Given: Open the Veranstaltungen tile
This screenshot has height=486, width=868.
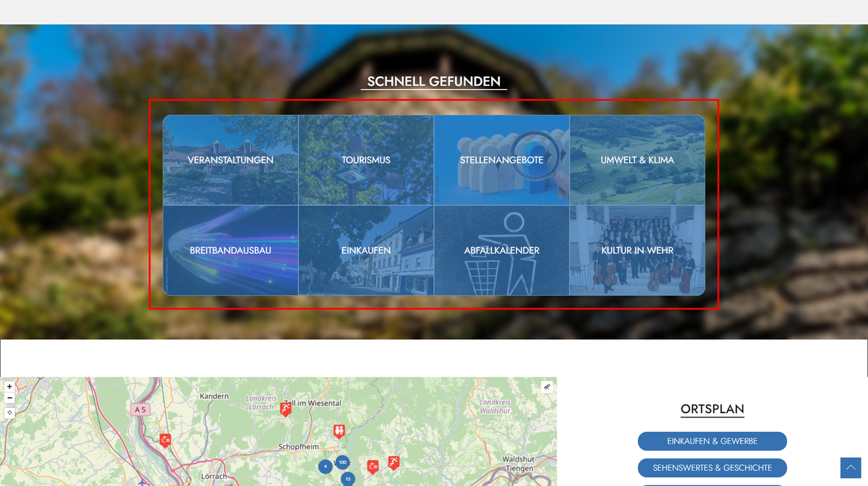Looking at the screenshot, I should click(231, 160).
